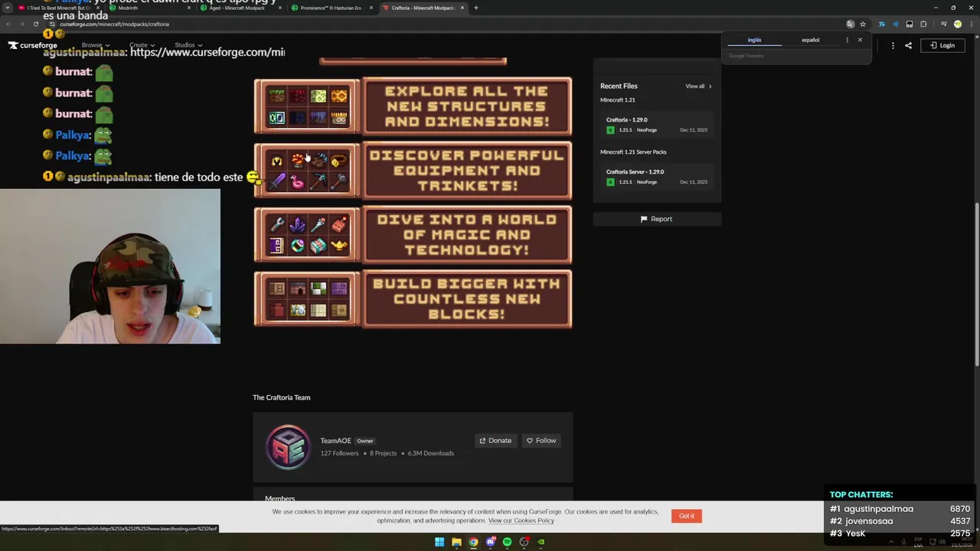980x551 pixels.
Task: Click the Owner badge next to TeamAOE
Action: click(365, 441)
